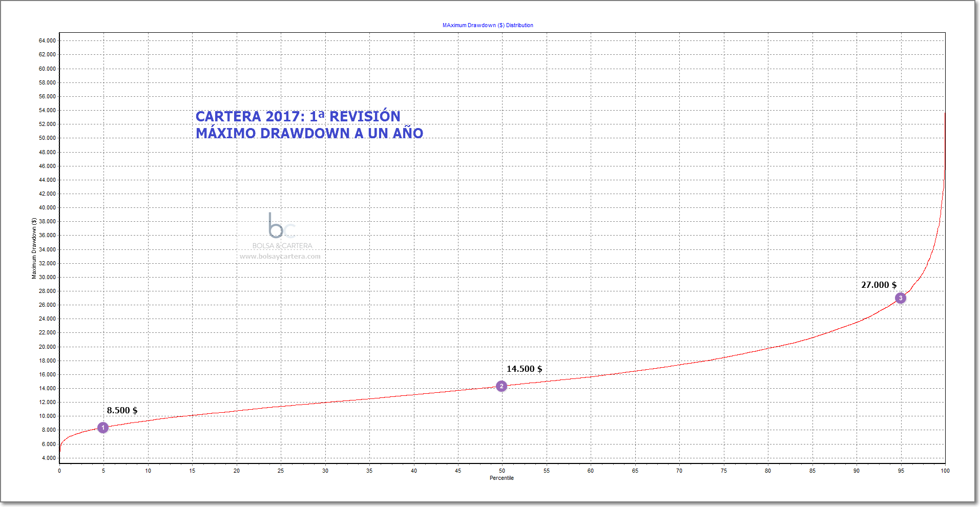Select the 'MÁXIMO DRAWDOWN A UN AÑO' heading
Image resolution: width=980 pixels, height=507 pixels.
click(309, 133)
